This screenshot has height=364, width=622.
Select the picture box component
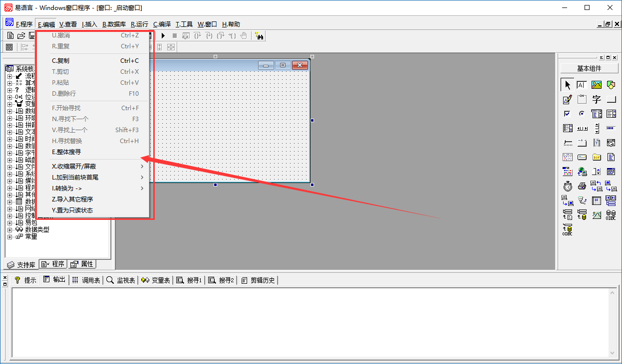[597, 85]
